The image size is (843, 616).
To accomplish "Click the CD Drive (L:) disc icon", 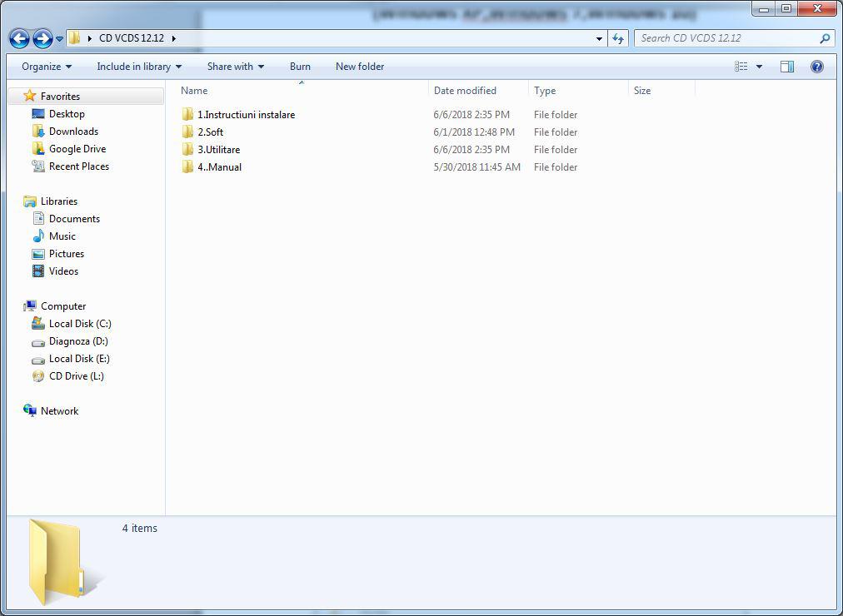I will 38,376.
